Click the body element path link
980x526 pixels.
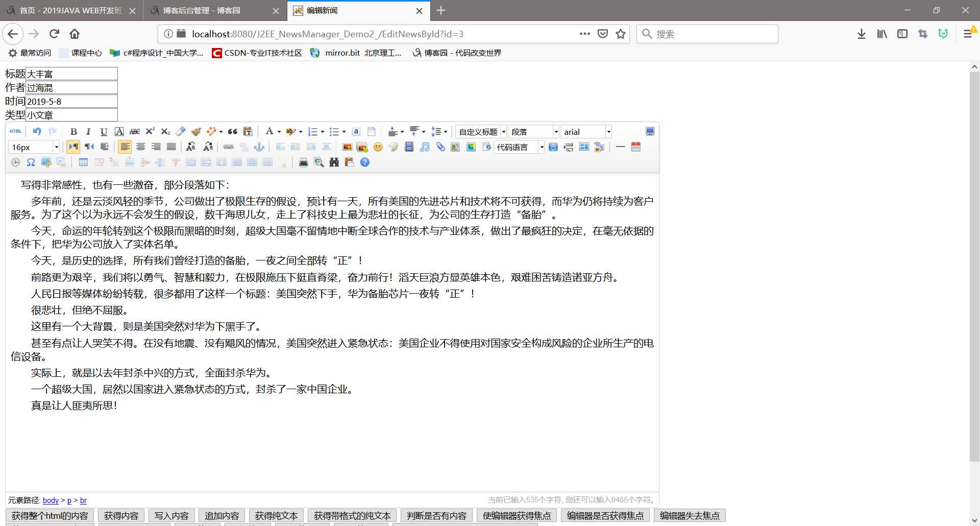(x=51, y=500)
